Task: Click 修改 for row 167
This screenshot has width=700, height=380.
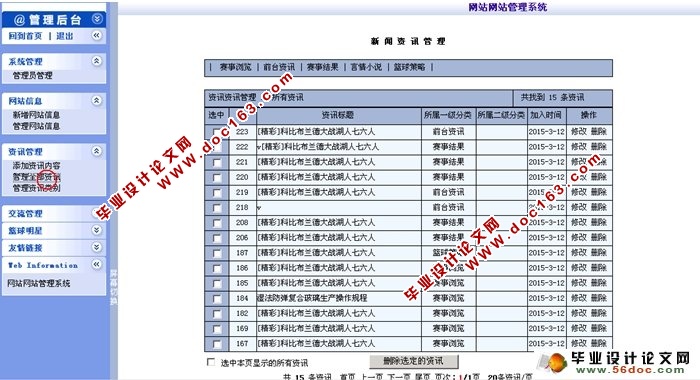Action: pyautogui.click(x=579, y=343)
